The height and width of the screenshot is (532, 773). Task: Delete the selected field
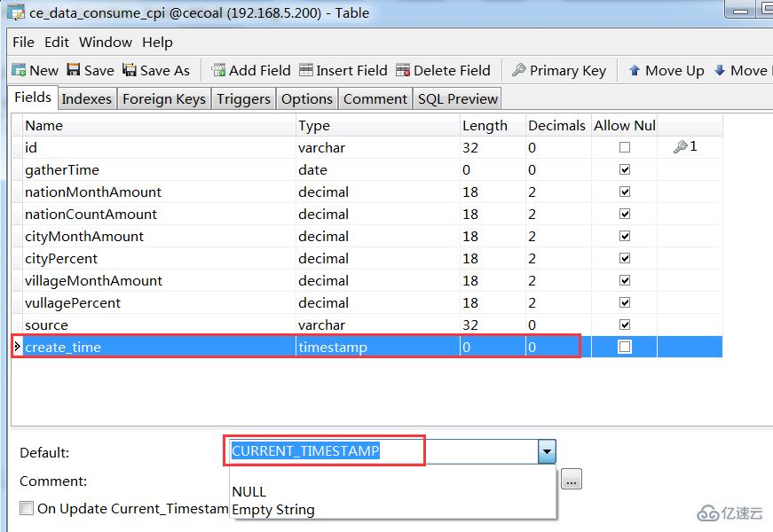[445, 70]
